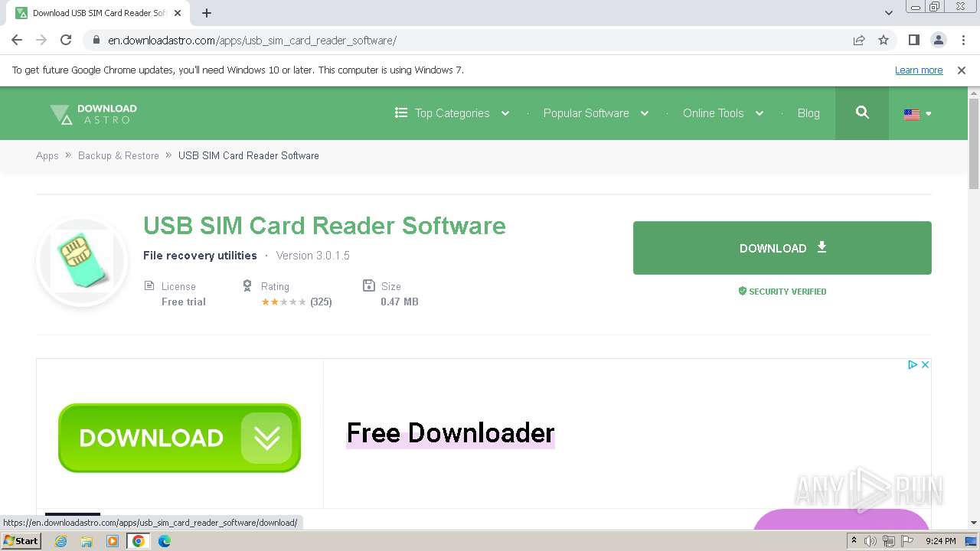The height and width of the screenshot is (551, 980).
Task: Click the AdChoices triangle icon
Action: pos(913,365)
